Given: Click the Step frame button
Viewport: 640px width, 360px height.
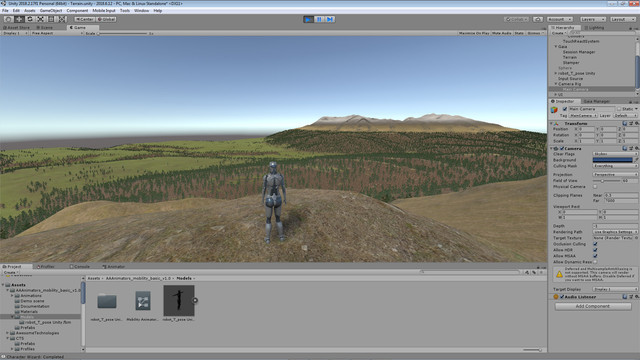Looking at the screenshot, I should coord(330,19).
